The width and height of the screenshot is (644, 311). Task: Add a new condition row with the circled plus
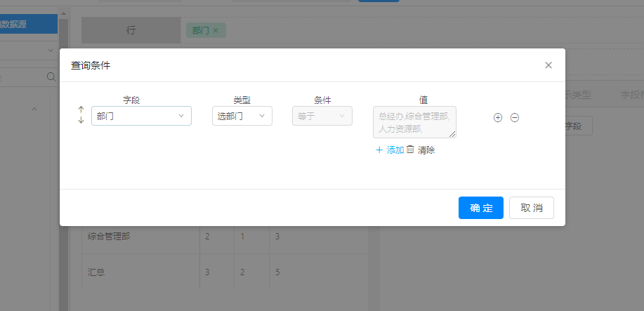(498, 118)
